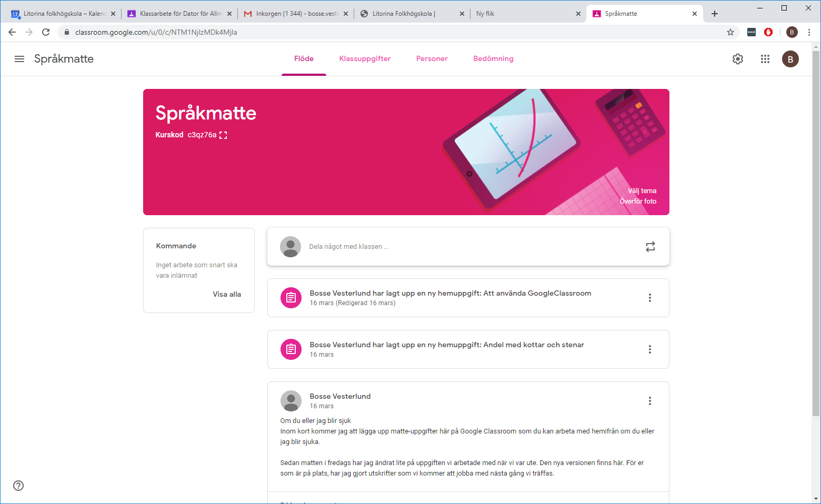The width and height of the screenshot is (821, 504).
Task: Close the Ny flik tab
Action: click(578, 14)
